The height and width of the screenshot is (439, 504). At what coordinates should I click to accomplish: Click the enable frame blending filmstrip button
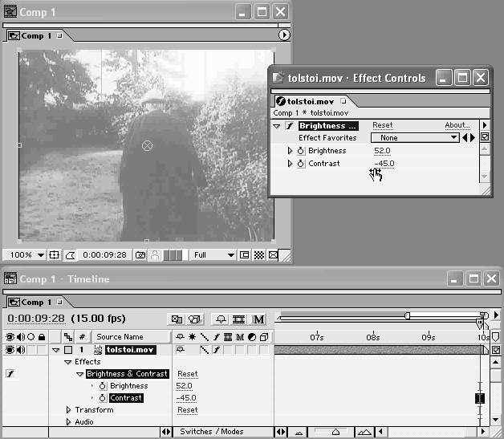coord(239,319)
